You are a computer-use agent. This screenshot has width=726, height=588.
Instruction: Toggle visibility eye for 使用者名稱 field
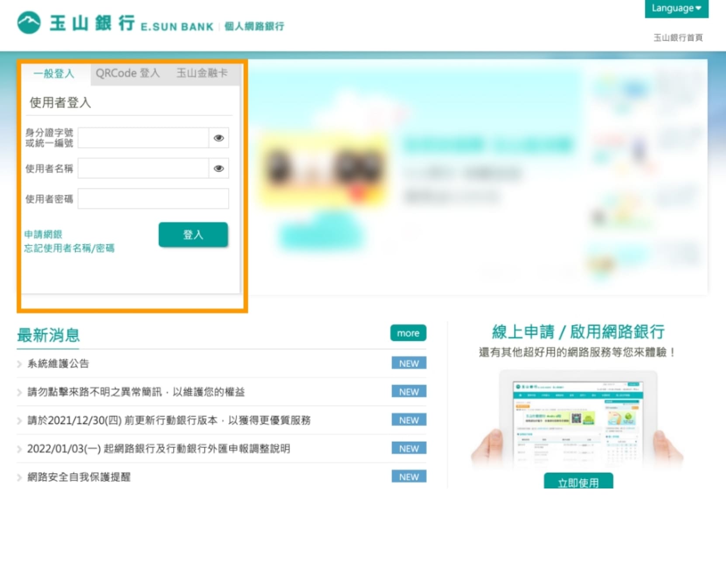219,168
